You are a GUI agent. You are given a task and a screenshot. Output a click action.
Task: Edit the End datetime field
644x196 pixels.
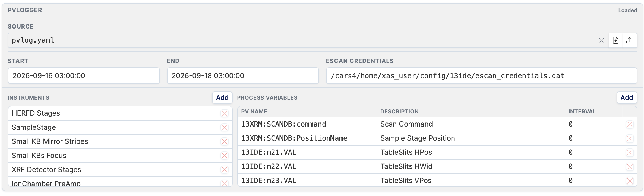coord(243,76)
